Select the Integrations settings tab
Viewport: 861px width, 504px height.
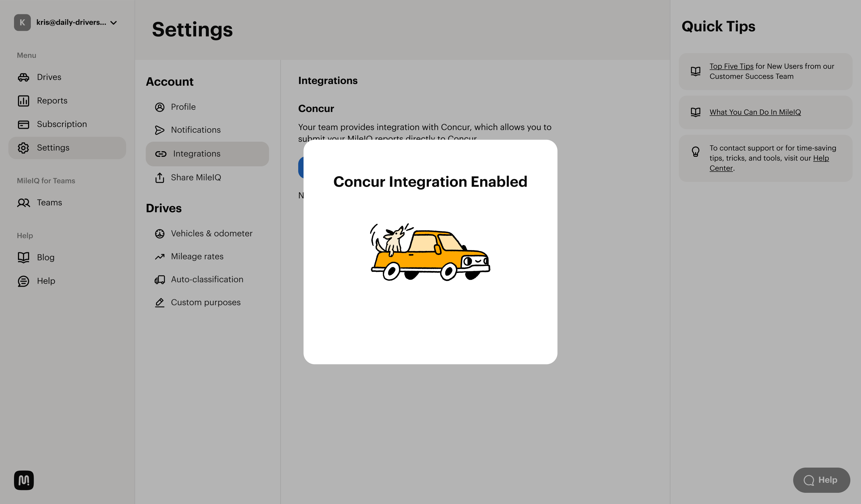207,154
